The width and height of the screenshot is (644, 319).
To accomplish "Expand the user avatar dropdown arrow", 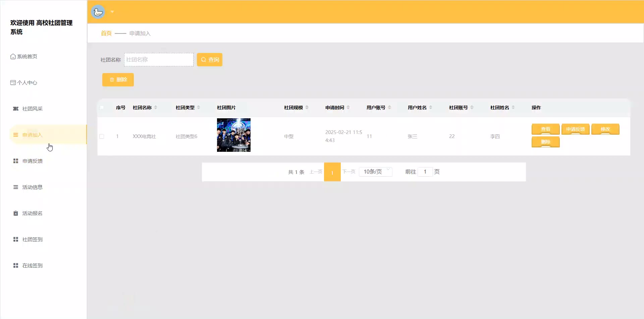I will coord(112,12).
